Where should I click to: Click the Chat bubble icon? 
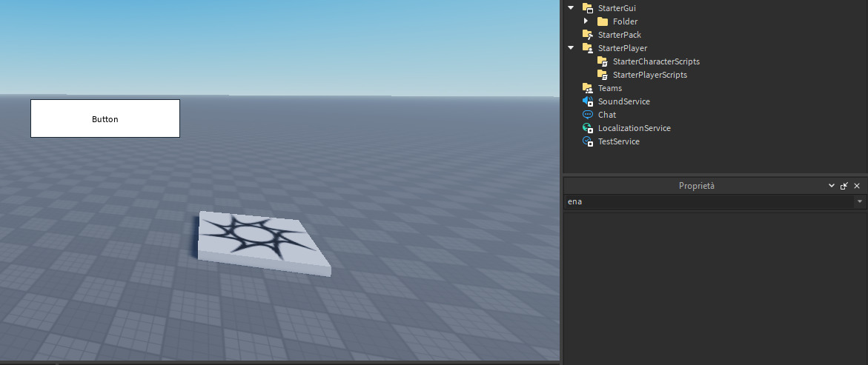pyautogui.click(x=588, y=115)
